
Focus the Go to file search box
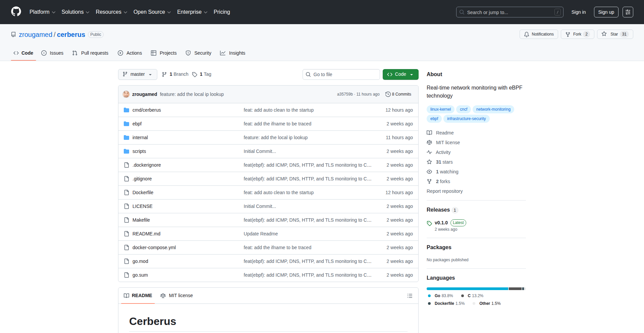click(341, 74)
